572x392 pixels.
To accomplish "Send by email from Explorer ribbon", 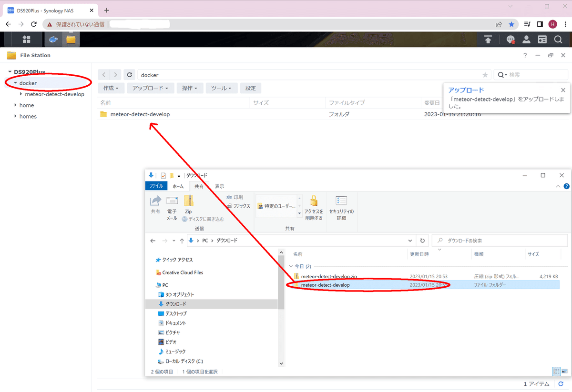I will 172,208.
